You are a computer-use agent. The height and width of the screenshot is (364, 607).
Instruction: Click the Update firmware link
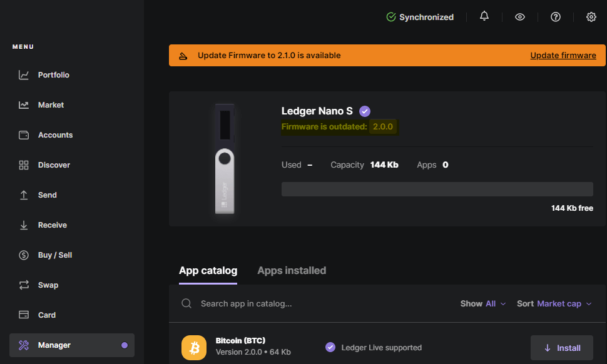coord(563,55)
